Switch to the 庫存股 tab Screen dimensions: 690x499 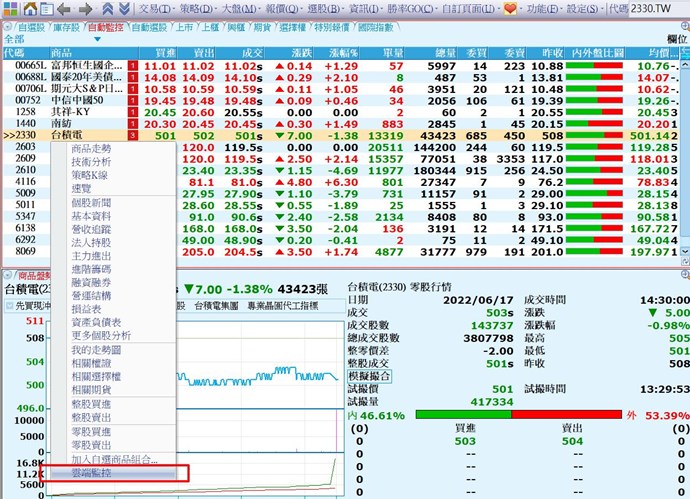66,27
